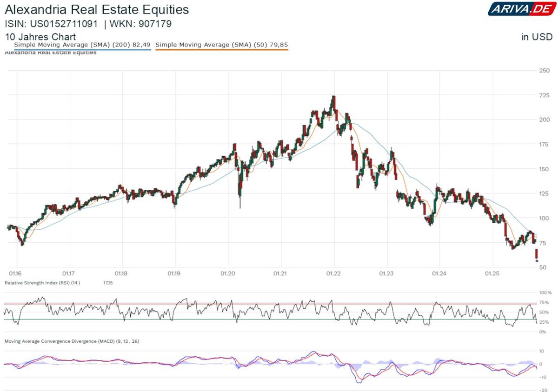Toggle the Alexandria Real Estate Equities series label

click(x=50, y=53)
